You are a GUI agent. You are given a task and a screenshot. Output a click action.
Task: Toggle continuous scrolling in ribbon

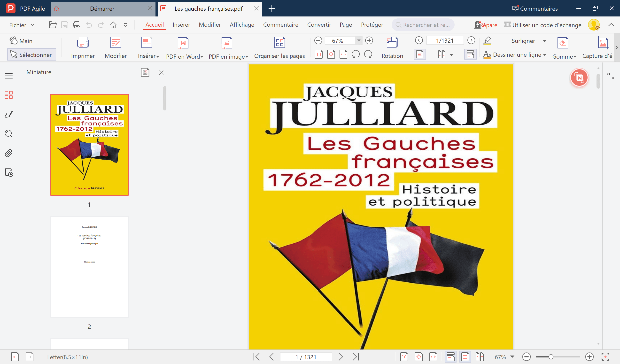click(x=470, y=54)
